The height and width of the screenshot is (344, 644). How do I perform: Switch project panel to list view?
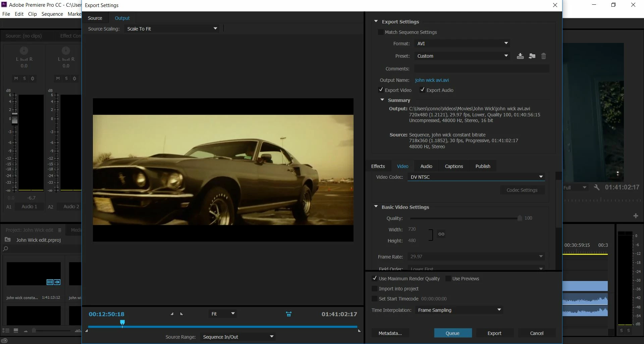tap(6, 331)
